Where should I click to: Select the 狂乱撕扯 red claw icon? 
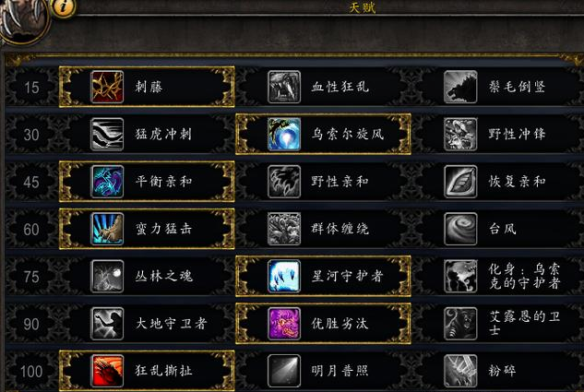point(107,371)
